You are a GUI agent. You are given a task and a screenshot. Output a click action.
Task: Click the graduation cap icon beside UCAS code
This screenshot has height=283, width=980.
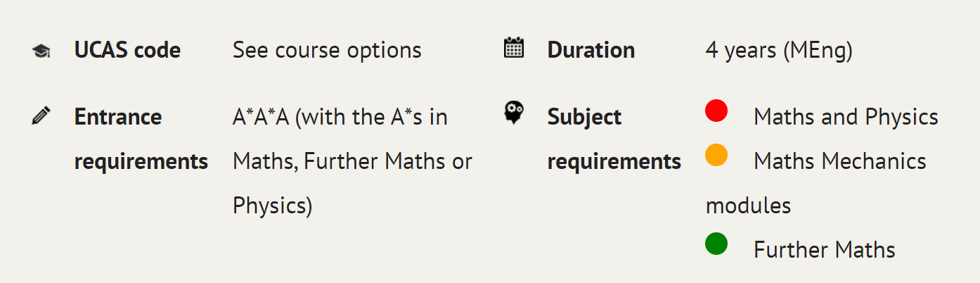pyautogui.click(x=41, y=51)
